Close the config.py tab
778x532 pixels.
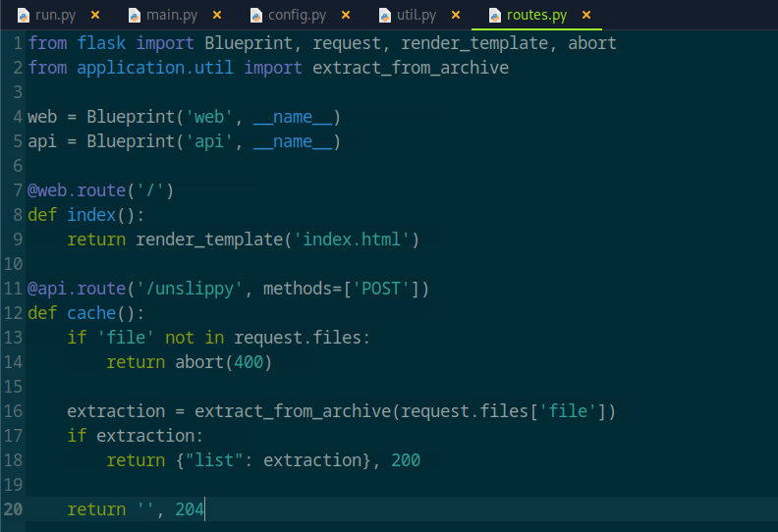pyautogui.click(x=346, y=16)
